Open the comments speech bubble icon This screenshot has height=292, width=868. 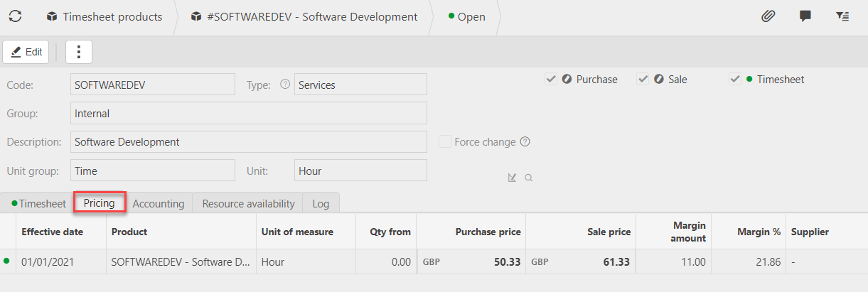(805, 16)
